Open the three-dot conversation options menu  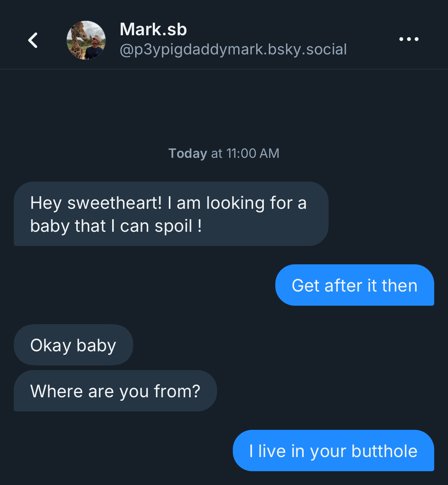(x=409, y=39)
